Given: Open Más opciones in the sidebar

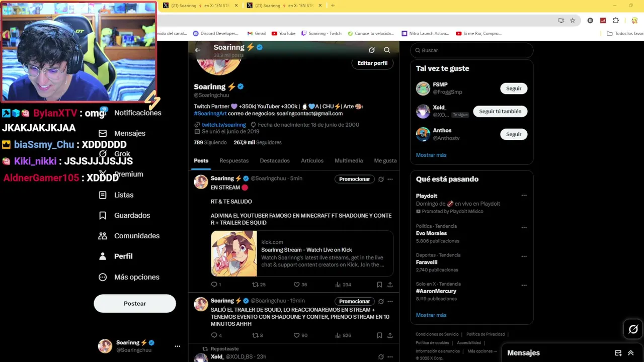Looking at the screenshot, I should [x=129, y=277].
